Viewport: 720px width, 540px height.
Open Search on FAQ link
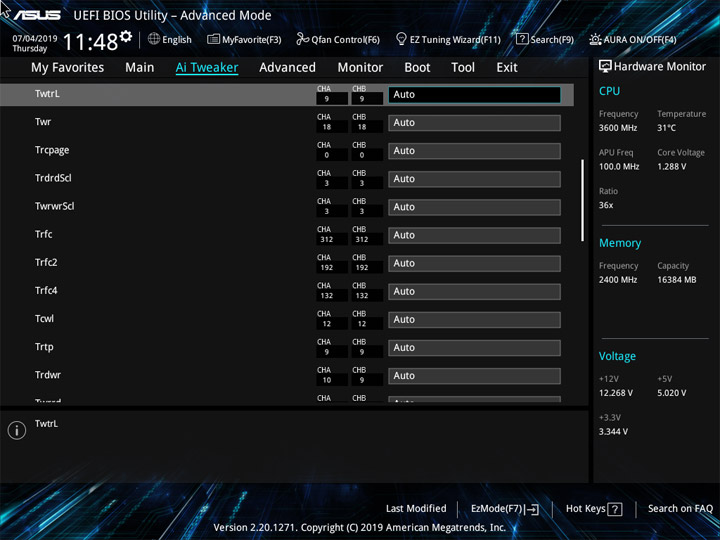(680, 508)
